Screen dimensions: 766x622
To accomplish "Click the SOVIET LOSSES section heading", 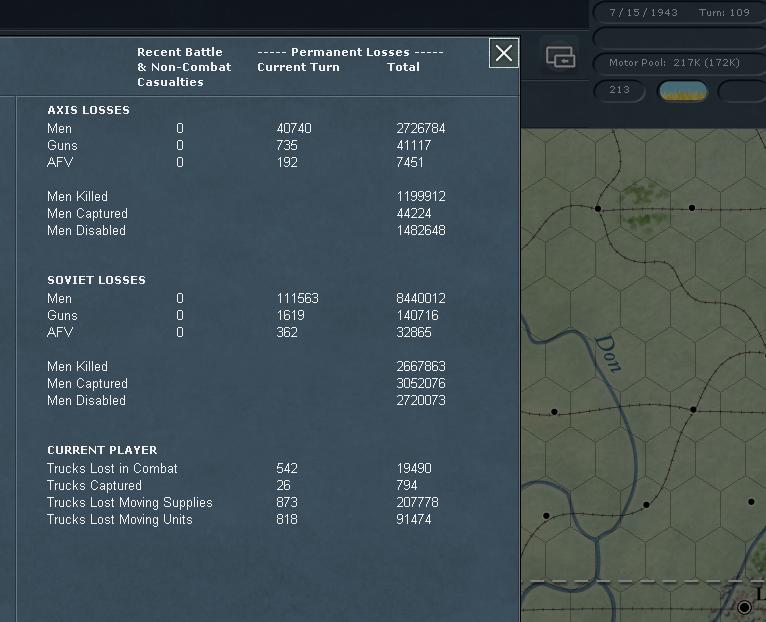I will pyautogui.click(x=96, y=280).
